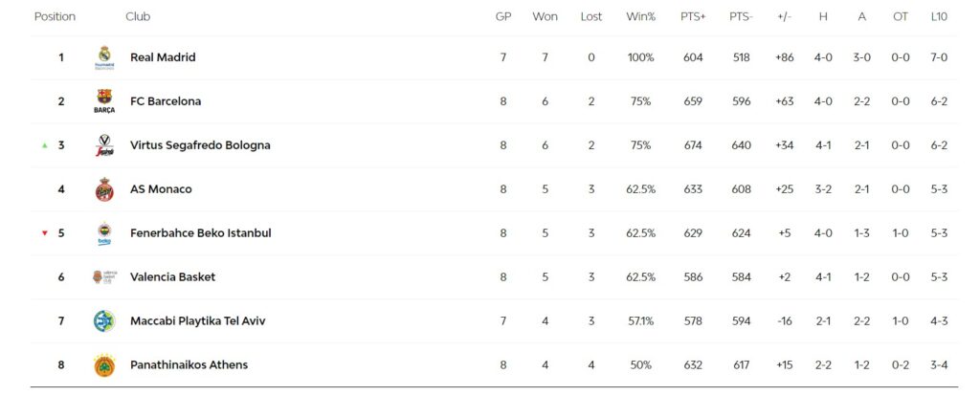Sort standings by the Win% column header
Screen dimensions: 980x396
(640, 17)
